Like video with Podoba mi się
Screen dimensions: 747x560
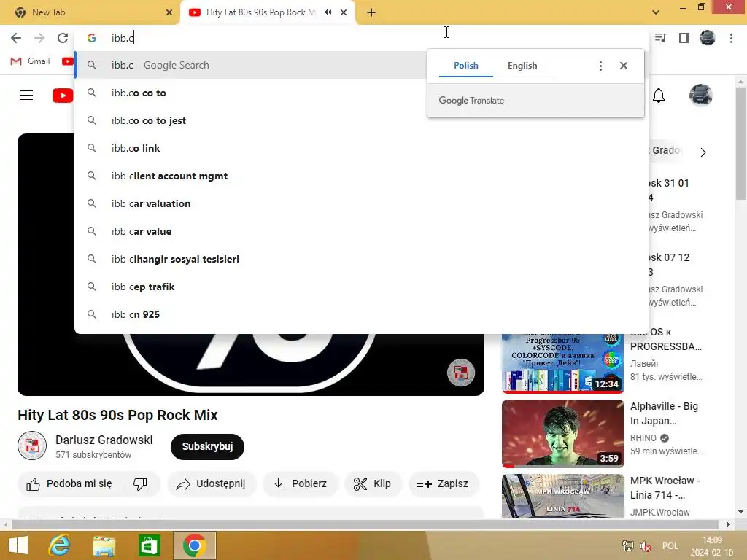(70, 484)
